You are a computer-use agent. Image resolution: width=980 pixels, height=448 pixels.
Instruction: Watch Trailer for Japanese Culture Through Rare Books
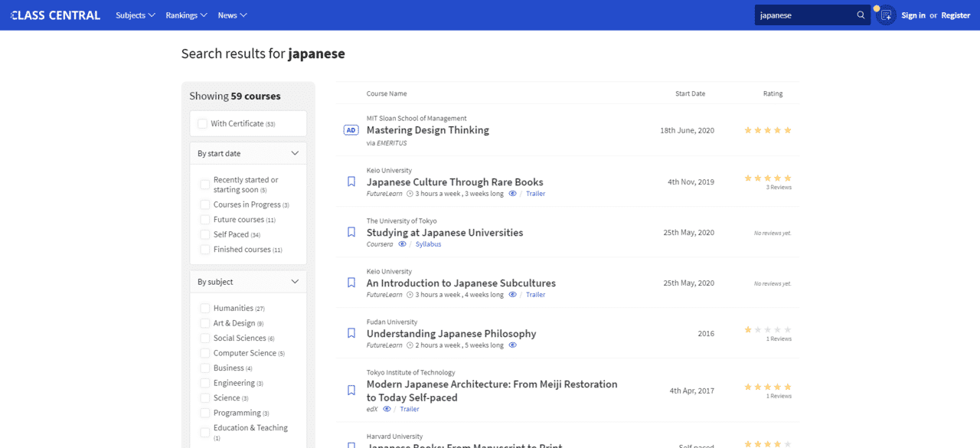[535, 194]
